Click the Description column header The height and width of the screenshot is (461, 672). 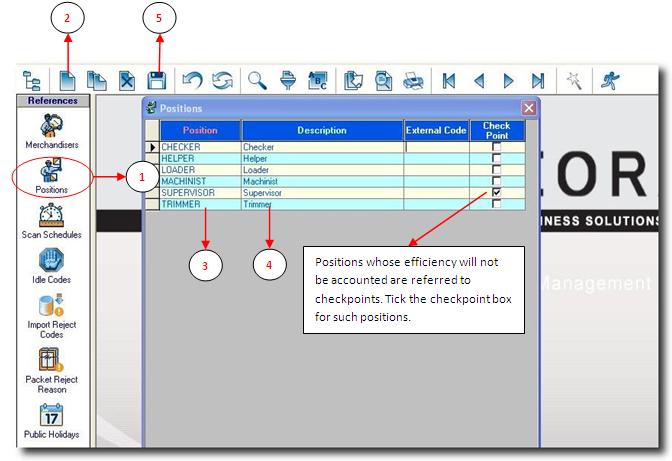click(x=321, y=130)
